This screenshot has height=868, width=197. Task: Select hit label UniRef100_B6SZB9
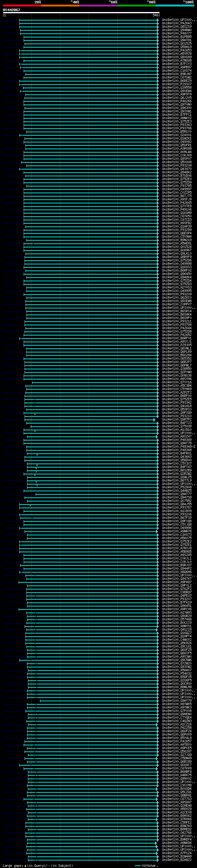[177, 470]
